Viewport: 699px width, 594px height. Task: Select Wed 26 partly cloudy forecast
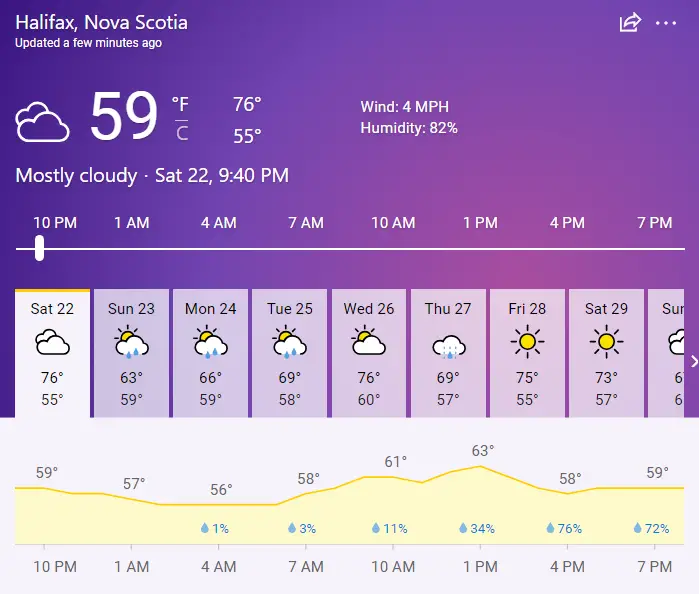point(369,353)
